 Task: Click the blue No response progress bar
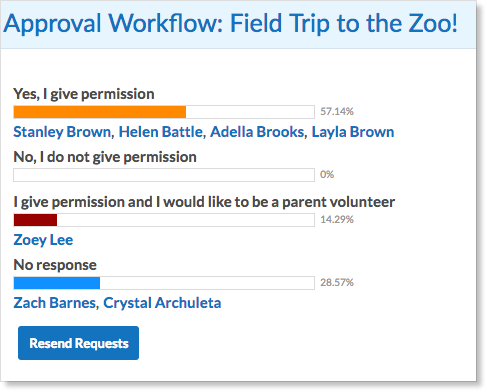coord(164,283)
